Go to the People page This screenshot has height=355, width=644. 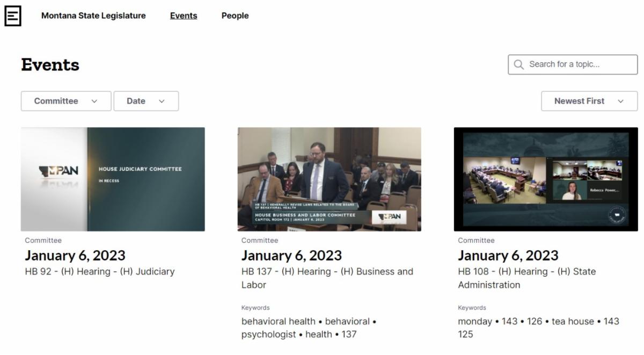pyautogui.click(x=235, y=16)
